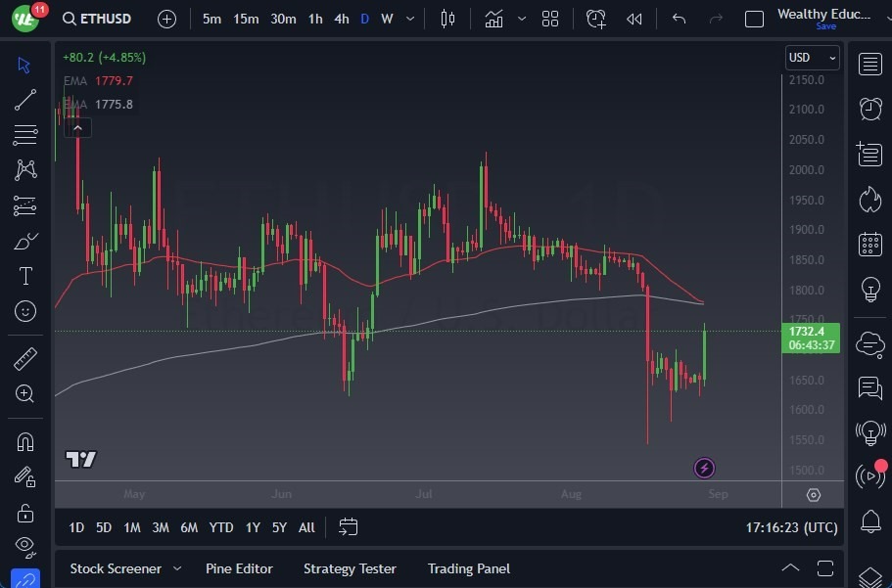This screenshot has width=892, height=588.
Task: Select the Text annotation tool
Action: 23,276
